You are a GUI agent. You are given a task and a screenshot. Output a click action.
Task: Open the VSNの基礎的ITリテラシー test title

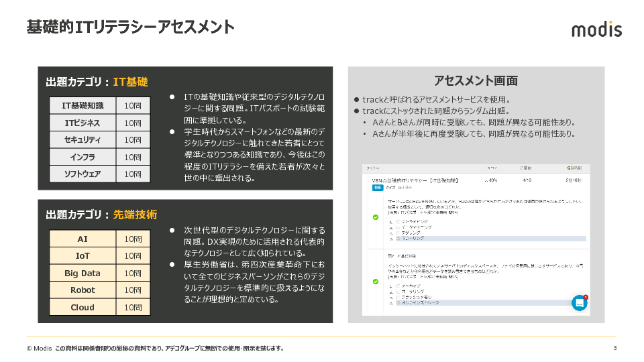point(414,180)
